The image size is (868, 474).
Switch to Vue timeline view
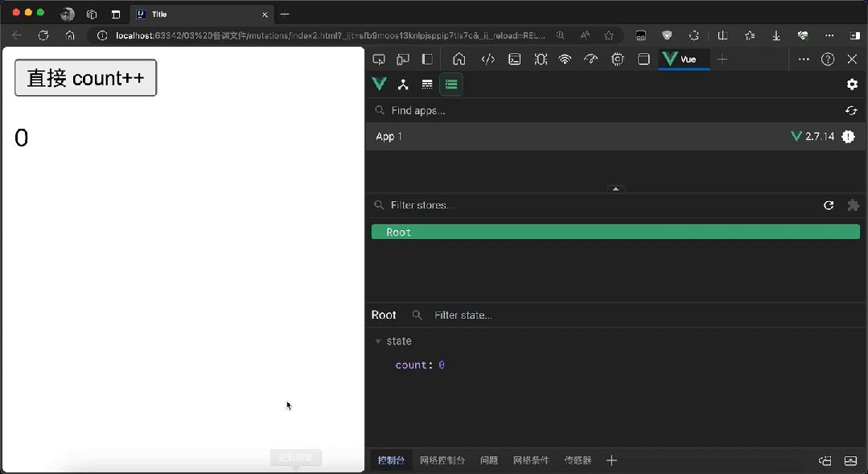click(x=427, y=84)
